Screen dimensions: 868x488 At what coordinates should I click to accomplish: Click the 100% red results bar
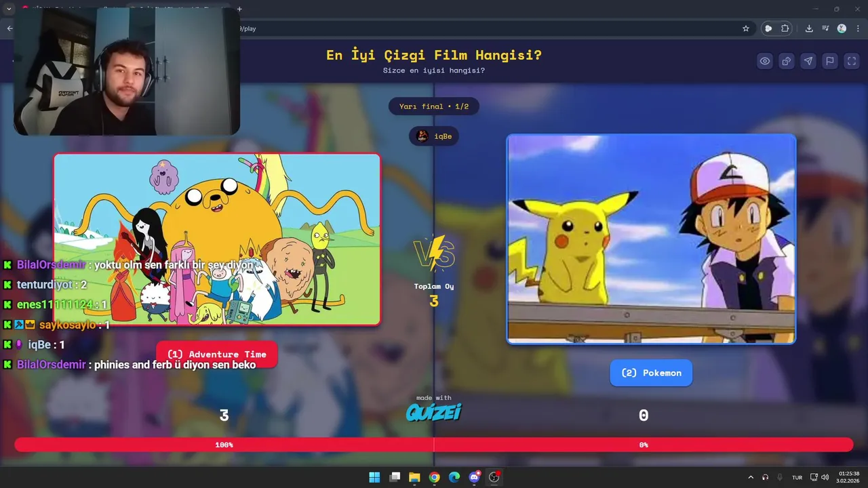(224, 445)
